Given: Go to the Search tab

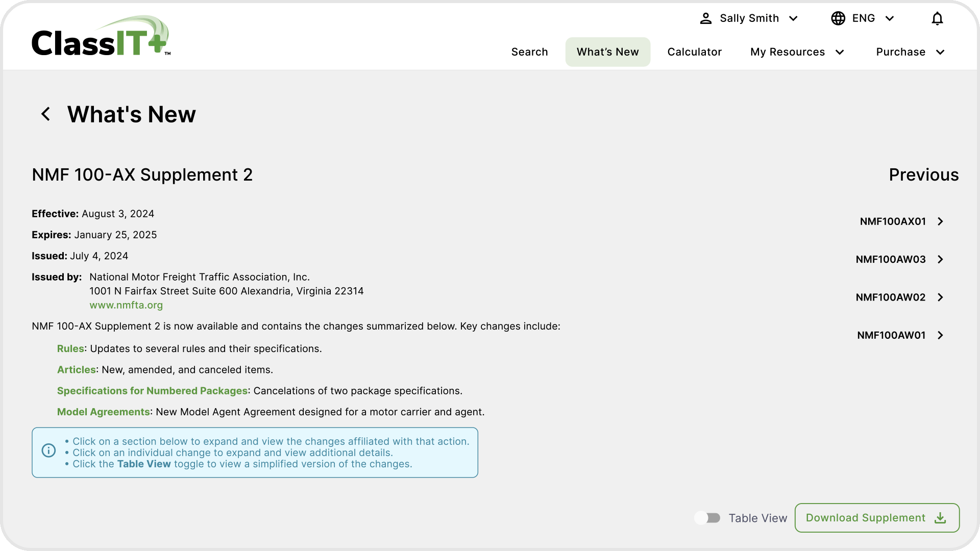Looking at the screenshot, I should coord(530,52).
